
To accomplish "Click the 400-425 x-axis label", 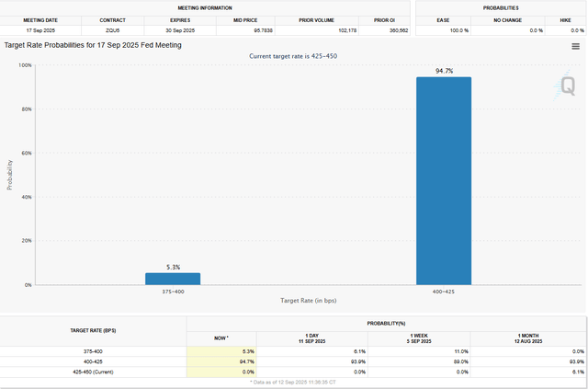I will click(444, 292).
